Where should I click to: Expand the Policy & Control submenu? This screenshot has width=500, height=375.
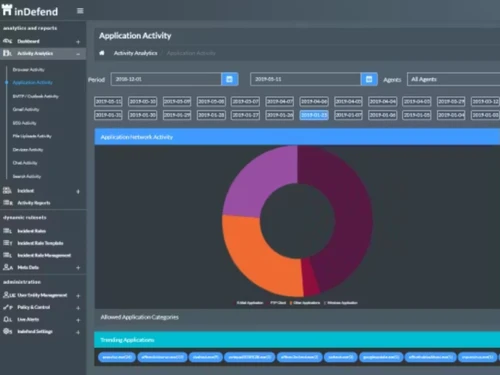pos(78,308)
